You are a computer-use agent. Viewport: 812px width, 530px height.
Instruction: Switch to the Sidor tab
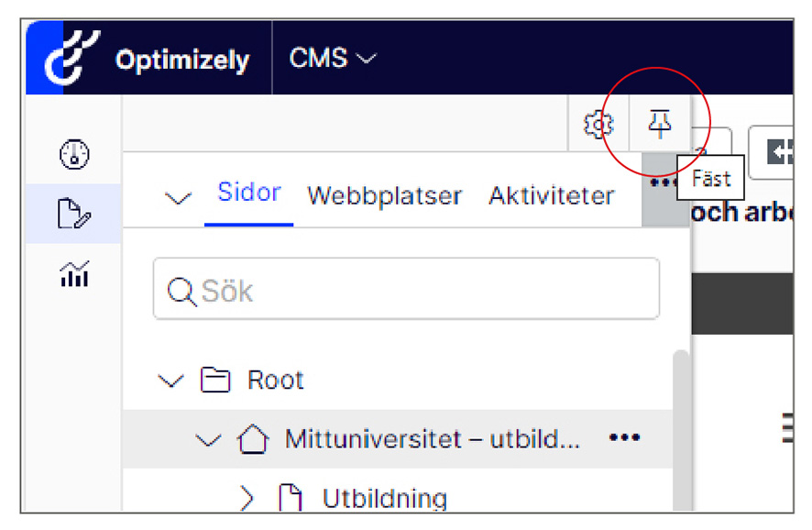(x=249, y=193)
